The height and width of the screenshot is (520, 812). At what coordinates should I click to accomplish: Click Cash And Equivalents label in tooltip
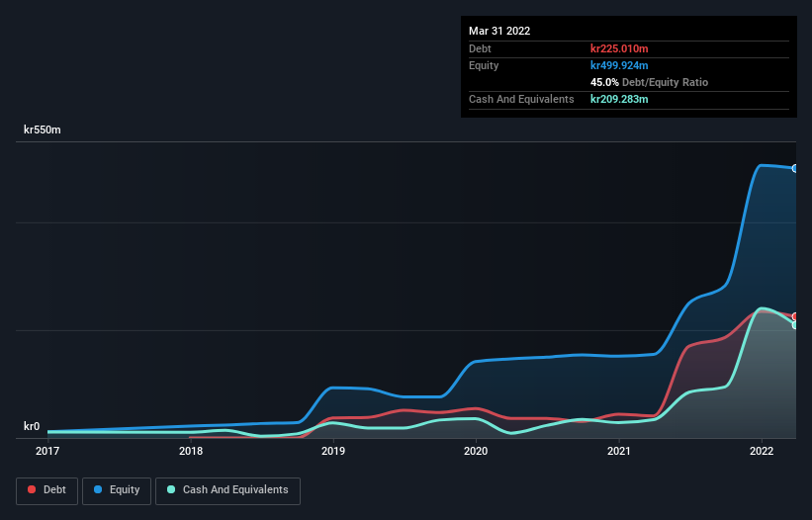(521, 99)
